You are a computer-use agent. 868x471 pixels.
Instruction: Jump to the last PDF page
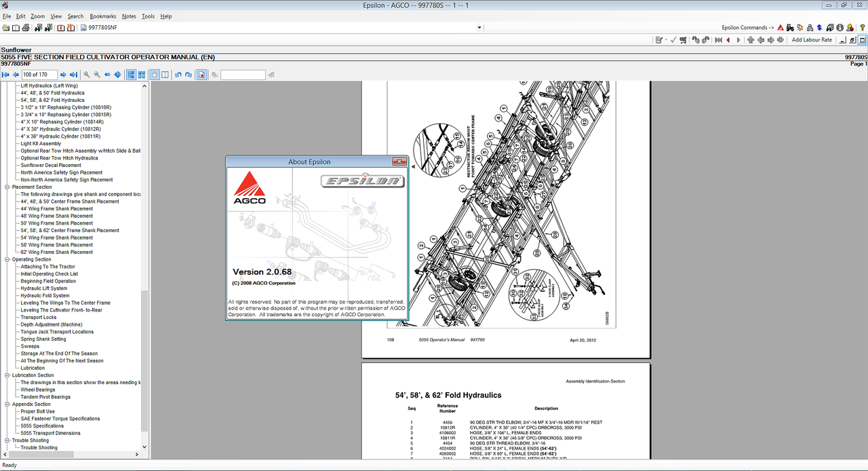tap(73, 75)
